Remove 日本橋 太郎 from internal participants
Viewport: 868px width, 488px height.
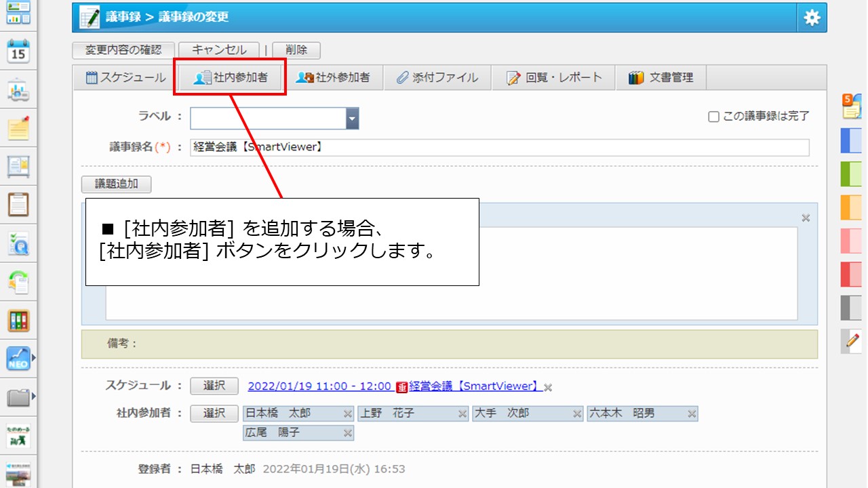(x=347, y=413)
